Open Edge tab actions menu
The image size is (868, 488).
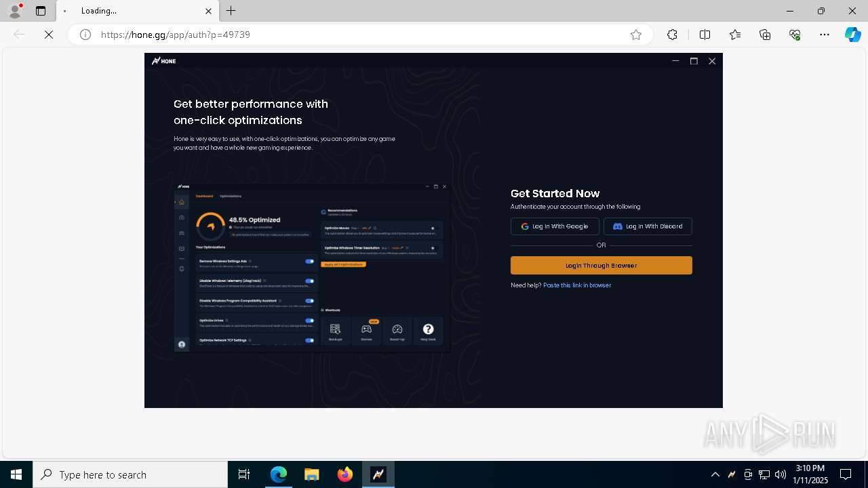click(x=41, y=11)
